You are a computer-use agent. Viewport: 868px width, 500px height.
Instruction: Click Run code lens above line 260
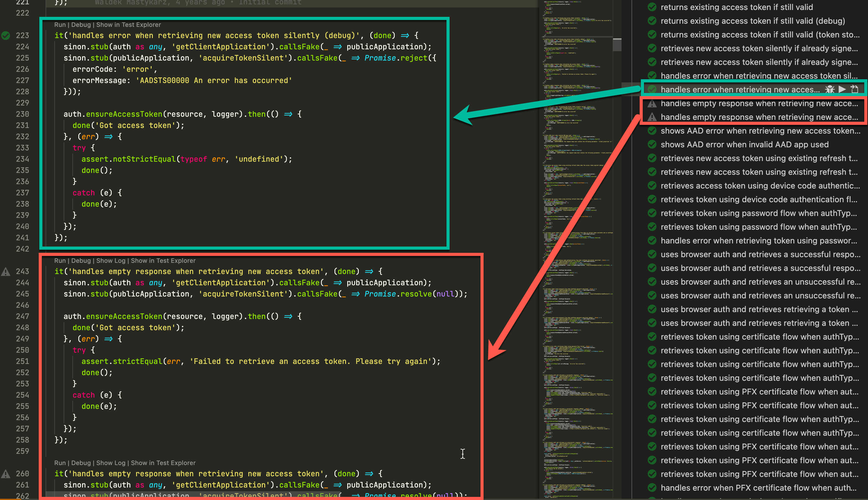coord(60,463)
